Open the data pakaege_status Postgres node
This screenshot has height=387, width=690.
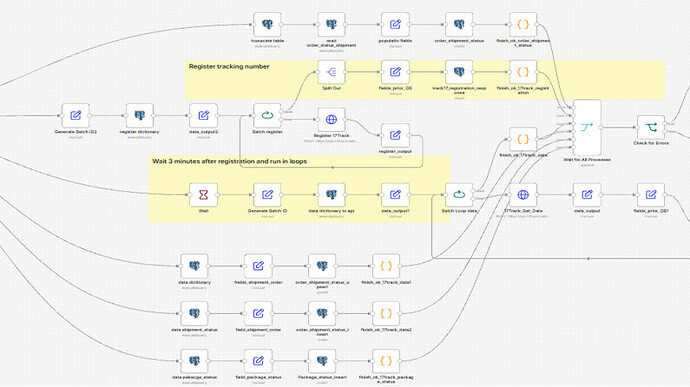pos(195,361)
